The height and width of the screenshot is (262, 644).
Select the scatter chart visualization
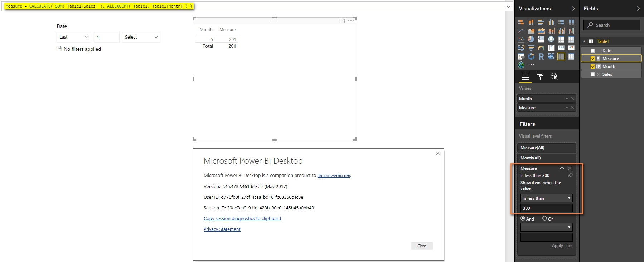pos(521,39)
